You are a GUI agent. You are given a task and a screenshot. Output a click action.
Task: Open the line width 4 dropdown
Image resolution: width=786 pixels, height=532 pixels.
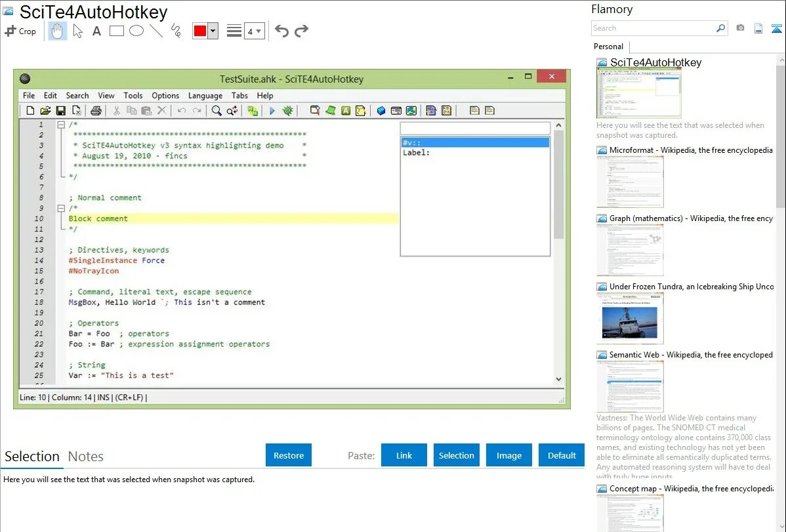click(254, 31)
